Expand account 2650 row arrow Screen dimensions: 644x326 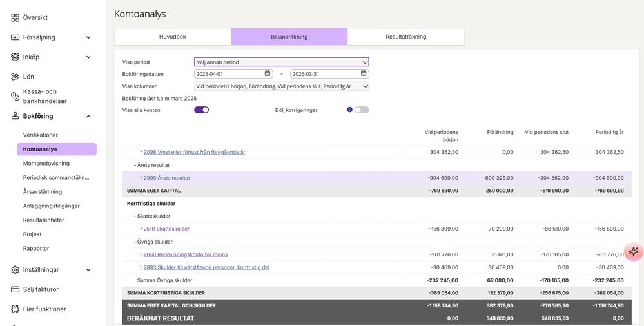click(x=141, y=254)
